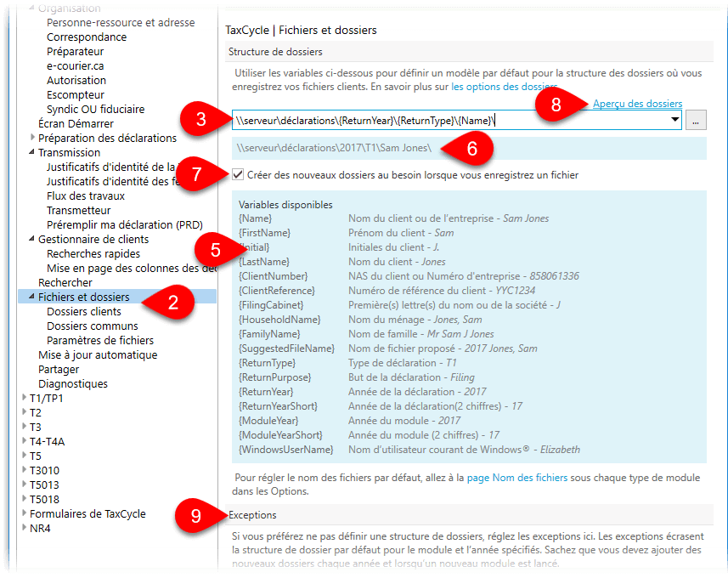The height and width of the screenshot is (578, 728).
Task: Open Écran Démarrer options
Action: 76,123
